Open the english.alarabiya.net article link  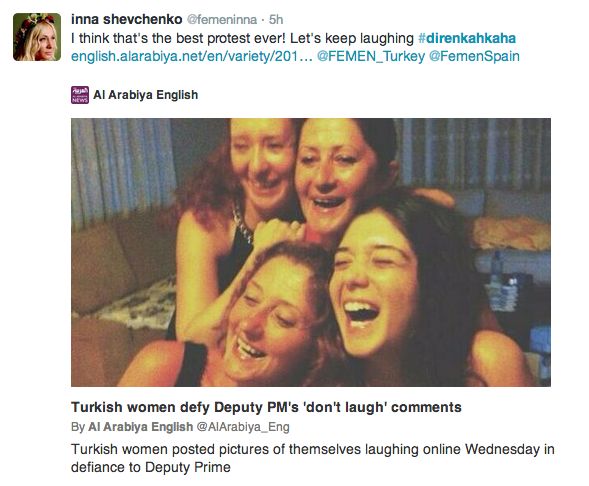tap(192, 56)
